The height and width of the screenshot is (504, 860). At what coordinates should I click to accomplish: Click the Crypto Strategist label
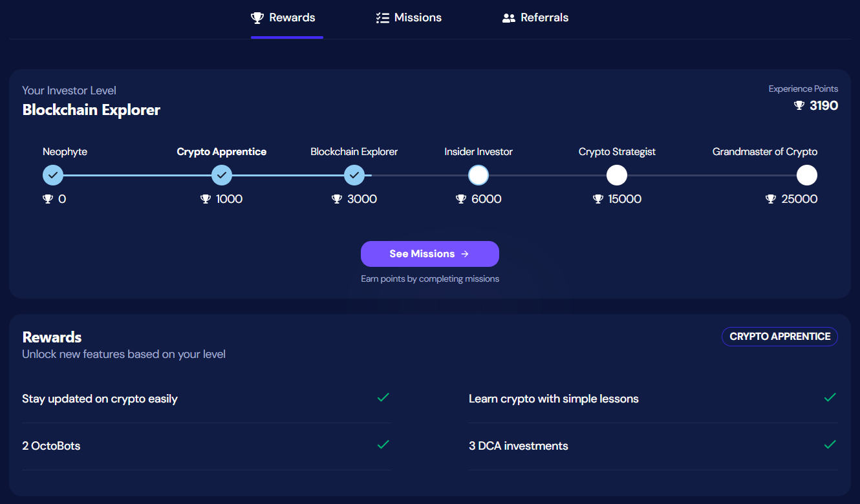pos(617,152)
